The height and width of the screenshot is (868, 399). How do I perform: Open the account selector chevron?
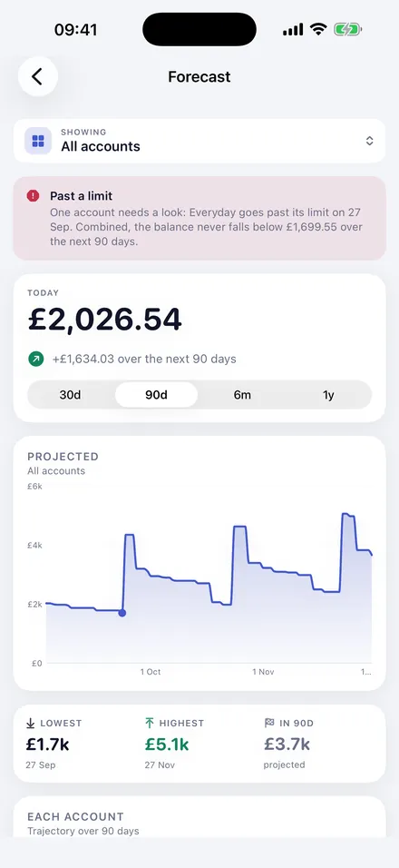click(x=370, y=141)
